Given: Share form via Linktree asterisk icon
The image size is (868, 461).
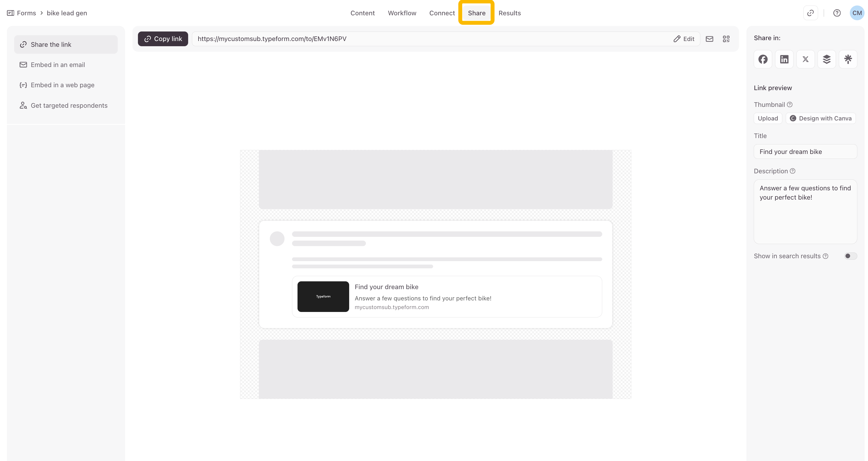Looking at the screenshot, I should (x=848, y=59).
